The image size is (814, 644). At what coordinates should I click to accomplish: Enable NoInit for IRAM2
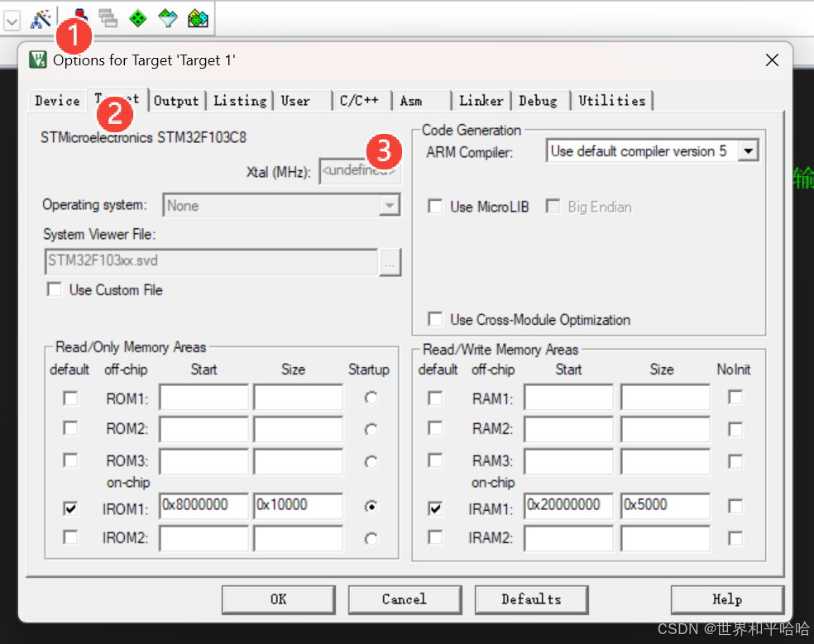735,539
